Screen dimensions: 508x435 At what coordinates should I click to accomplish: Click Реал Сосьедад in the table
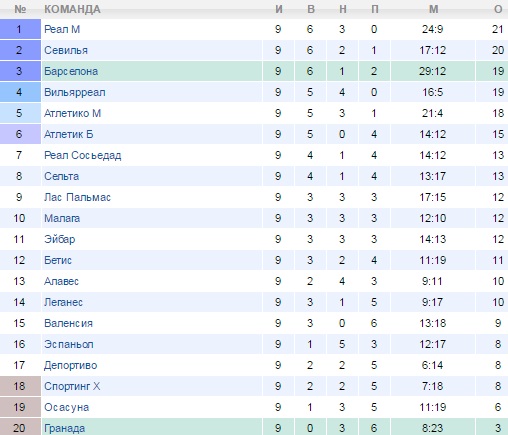click(x=83, y=155)
